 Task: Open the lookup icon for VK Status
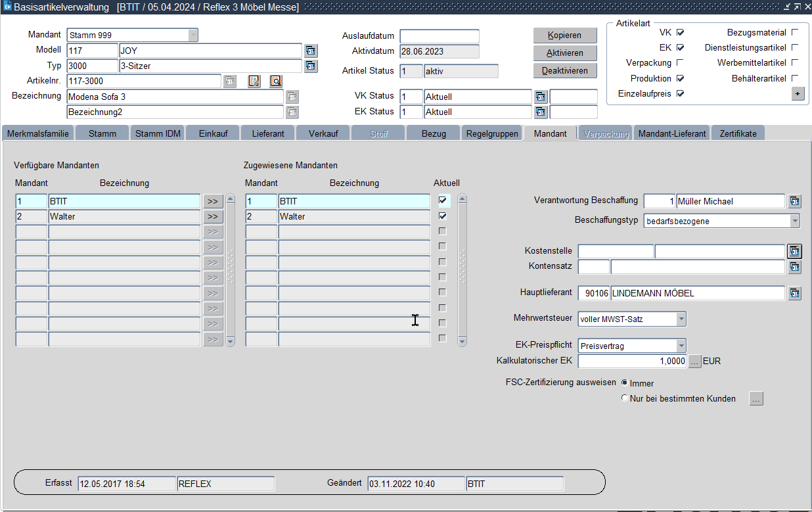pyautogui.click(x=540, y=97)
